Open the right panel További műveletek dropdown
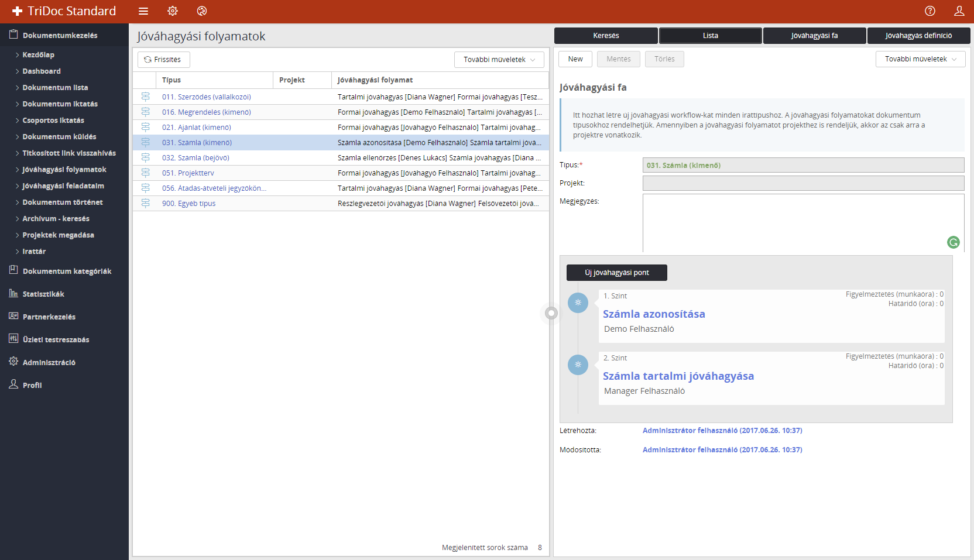 coord(920,59)
